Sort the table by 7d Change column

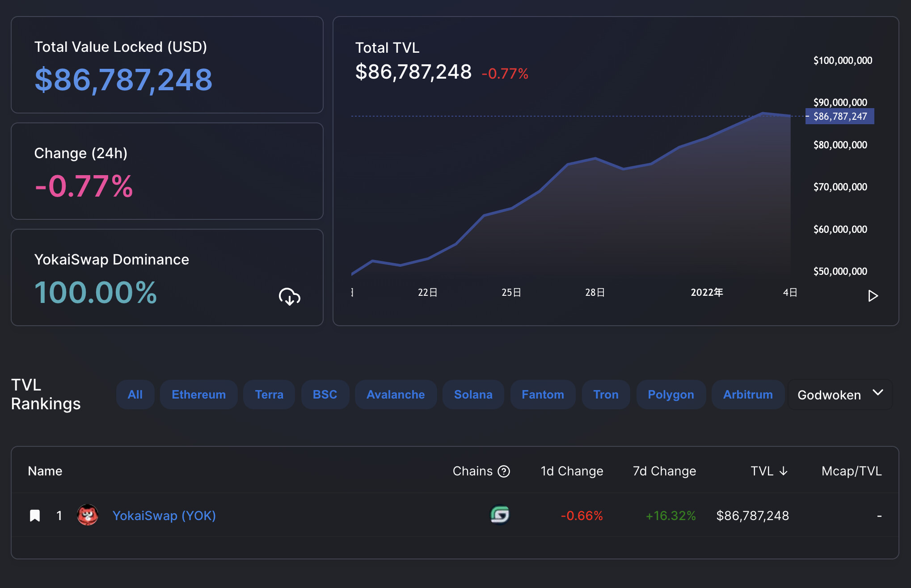click(x=664, y=471)
